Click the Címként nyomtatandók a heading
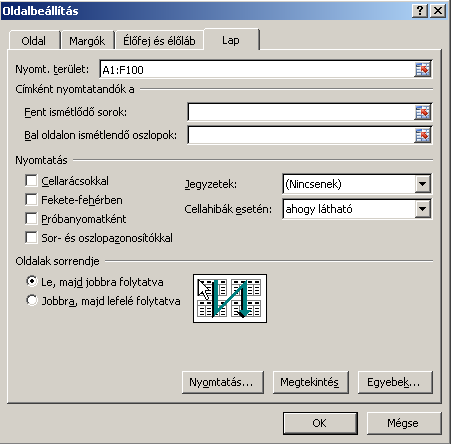 tap(75, 89)
